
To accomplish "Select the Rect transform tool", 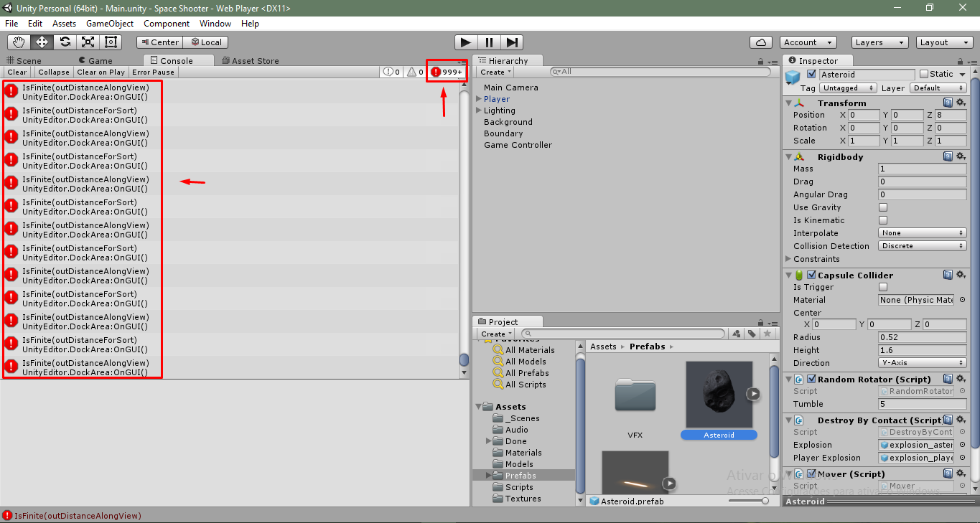I will pyautogui.click(x=111, y=42).
